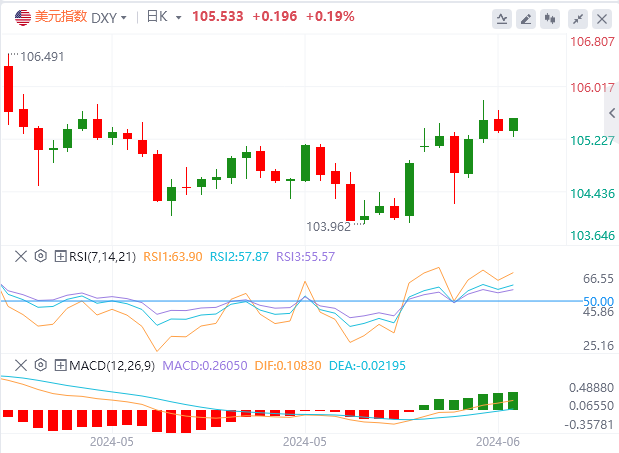Click the 2024-06 date axis label
The width and height of the screenshot is (619, 453).
[497, 442]
